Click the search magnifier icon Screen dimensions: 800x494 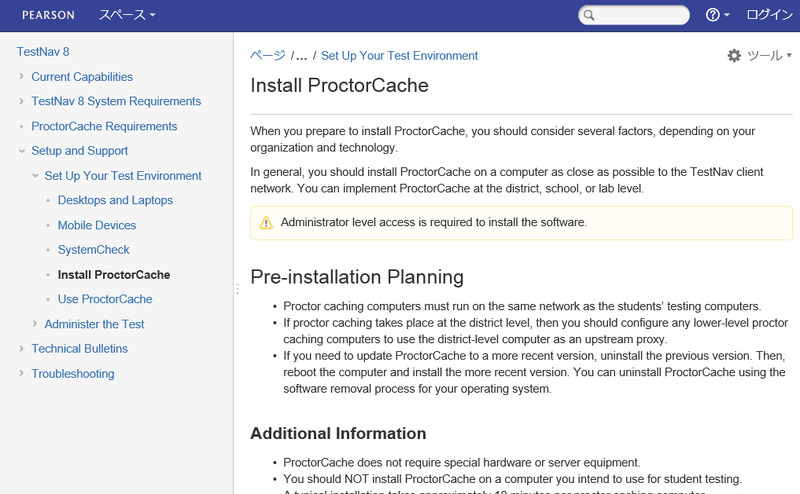click(x=590, y=15)
